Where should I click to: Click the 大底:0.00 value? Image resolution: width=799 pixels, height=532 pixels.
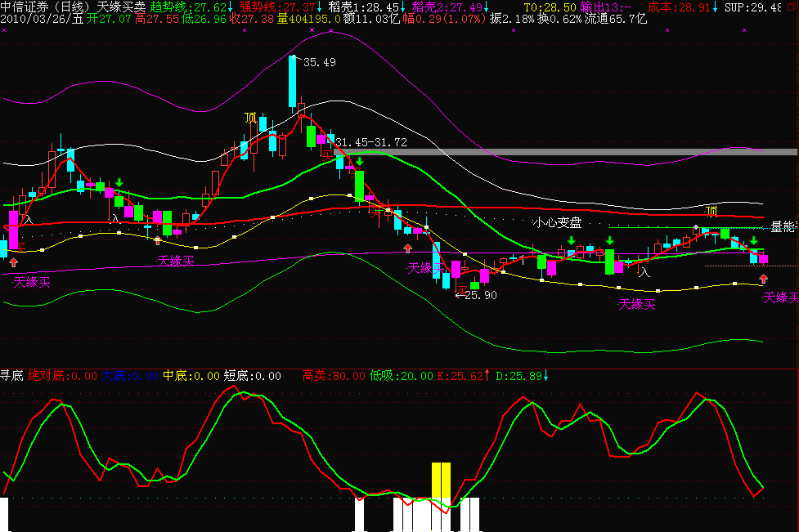tap(129, 376)
